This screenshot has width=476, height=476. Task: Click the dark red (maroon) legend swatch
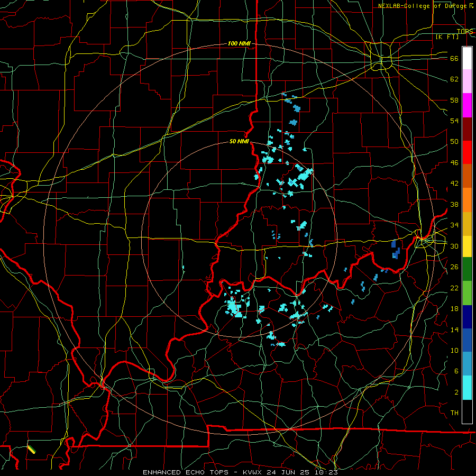(x=467, y=129)
